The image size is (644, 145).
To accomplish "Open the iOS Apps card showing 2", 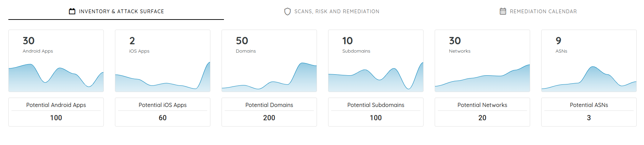I will (x=163, y=61).
